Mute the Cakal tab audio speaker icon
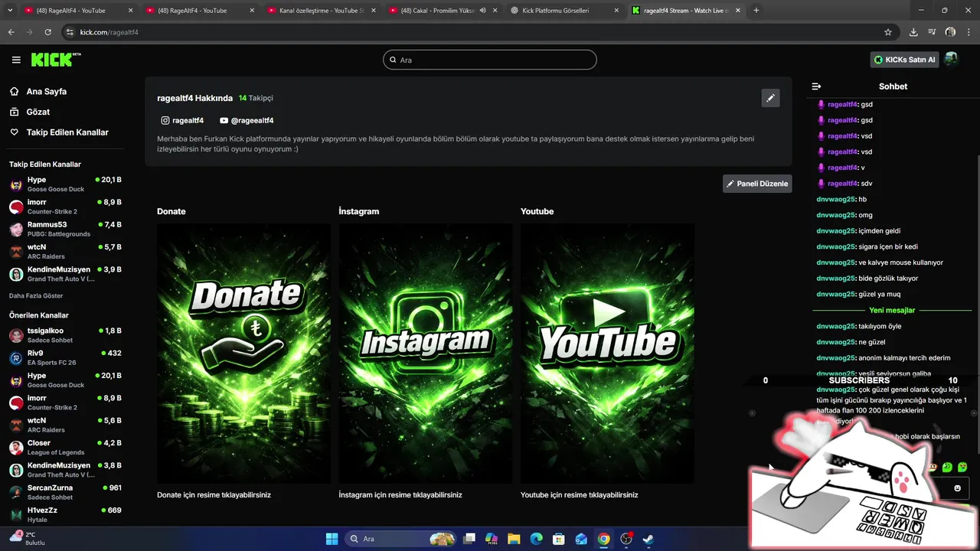Image resolution: width=980 pixels, height=551 pixels. (x=483, y=11)
